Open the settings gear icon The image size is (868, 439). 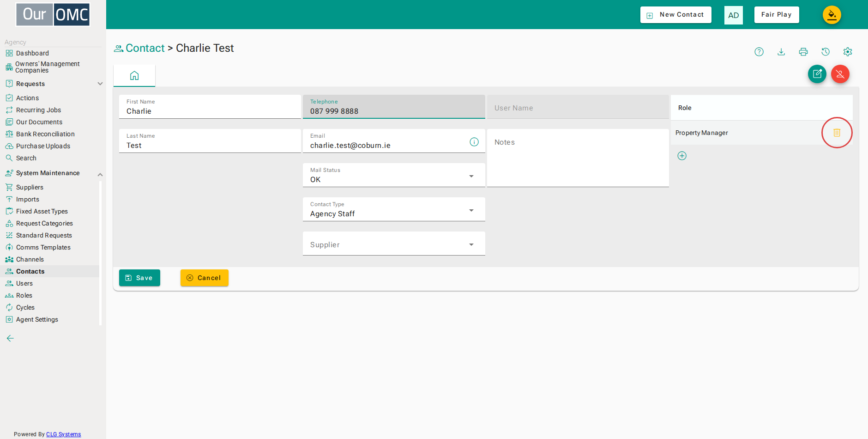point(848,52)
